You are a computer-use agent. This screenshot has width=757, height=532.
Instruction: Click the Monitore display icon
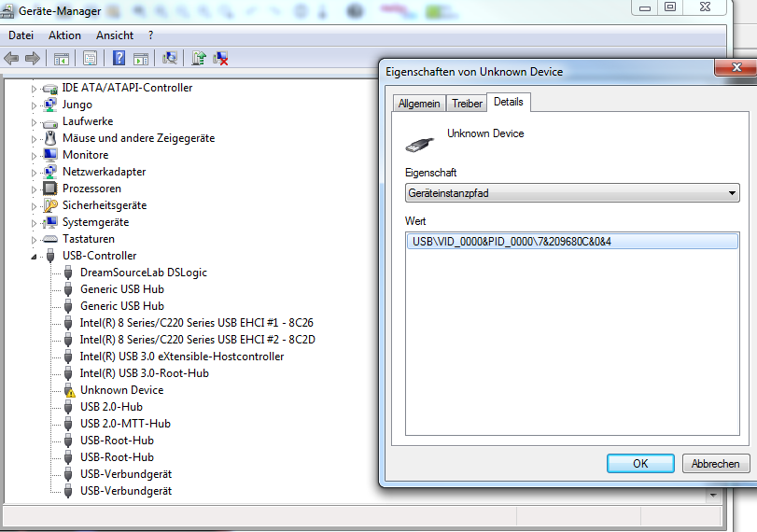click(x=50, y=155)
